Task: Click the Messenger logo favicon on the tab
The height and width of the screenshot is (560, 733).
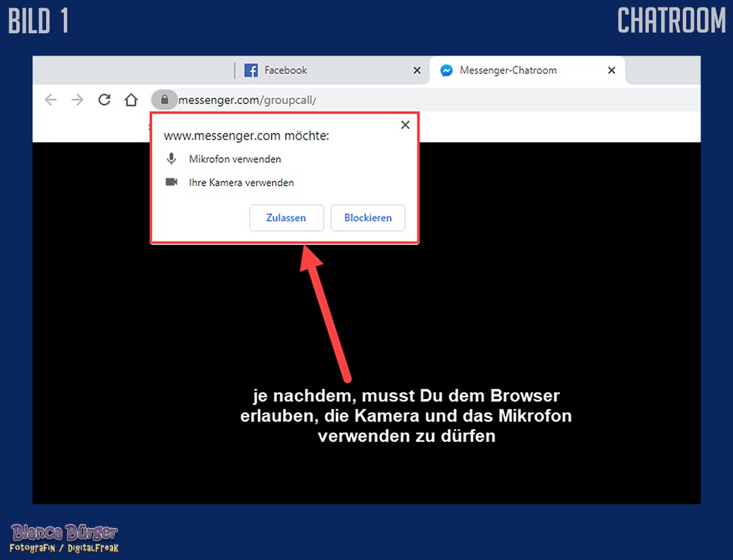Action: (x=447, y=70)
